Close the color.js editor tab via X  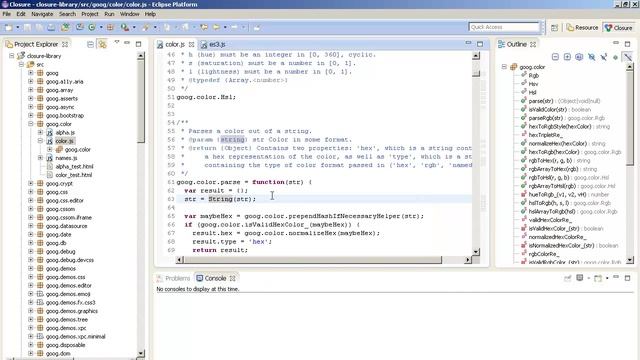(191, 44)
